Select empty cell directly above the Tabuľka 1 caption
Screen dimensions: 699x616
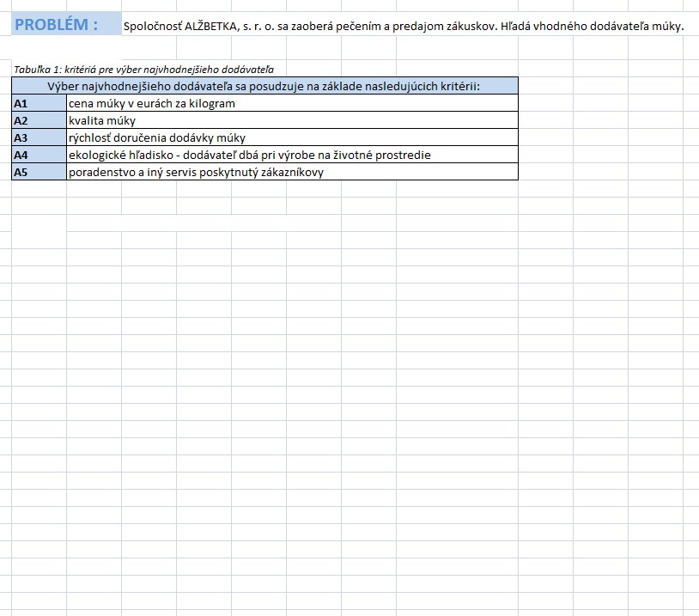pos(39,52)
